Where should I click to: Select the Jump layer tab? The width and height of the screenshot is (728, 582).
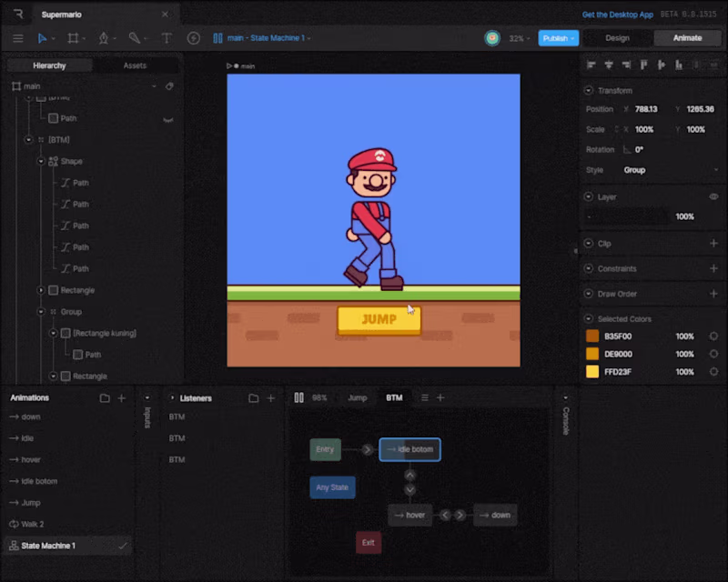(357, 397)
